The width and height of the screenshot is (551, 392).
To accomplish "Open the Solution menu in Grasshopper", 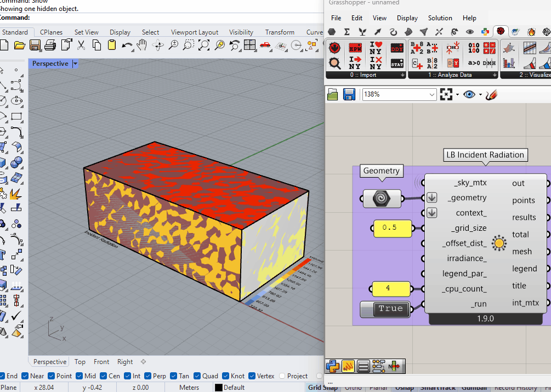I will tap(440, 18).
